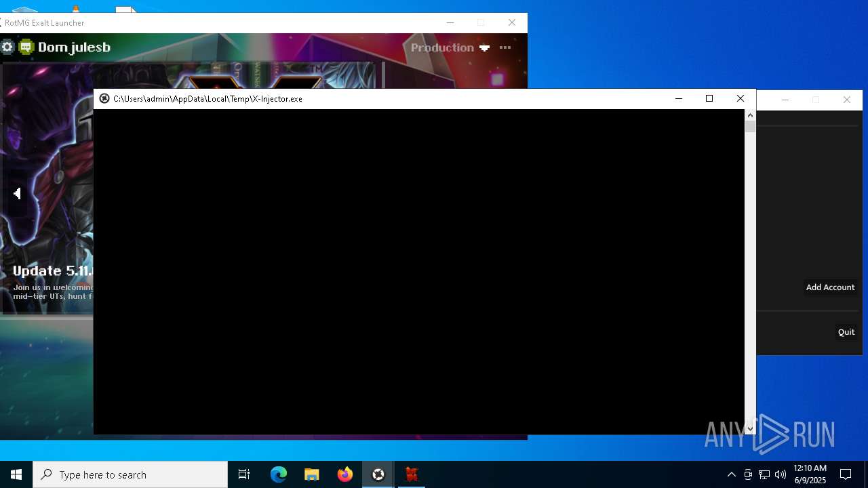This screenshot has height=488, width=868.
Task: Click the Update 5.11 news headline
Action: 53,270
